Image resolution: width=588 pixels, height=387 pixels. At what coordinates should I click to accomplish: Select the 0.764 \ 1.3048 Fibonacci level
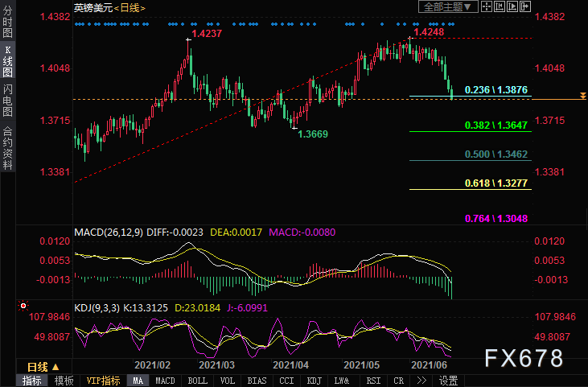tap(496, 218)
